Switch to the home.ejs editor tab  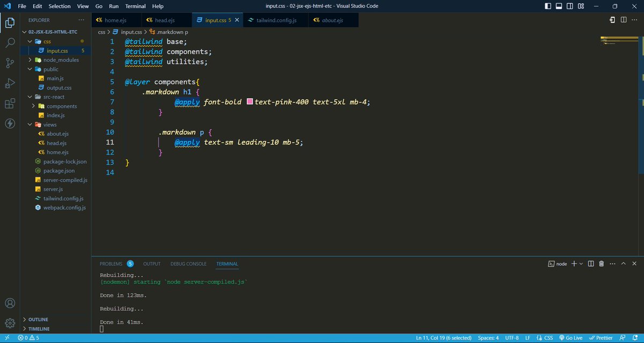point(116,20)
